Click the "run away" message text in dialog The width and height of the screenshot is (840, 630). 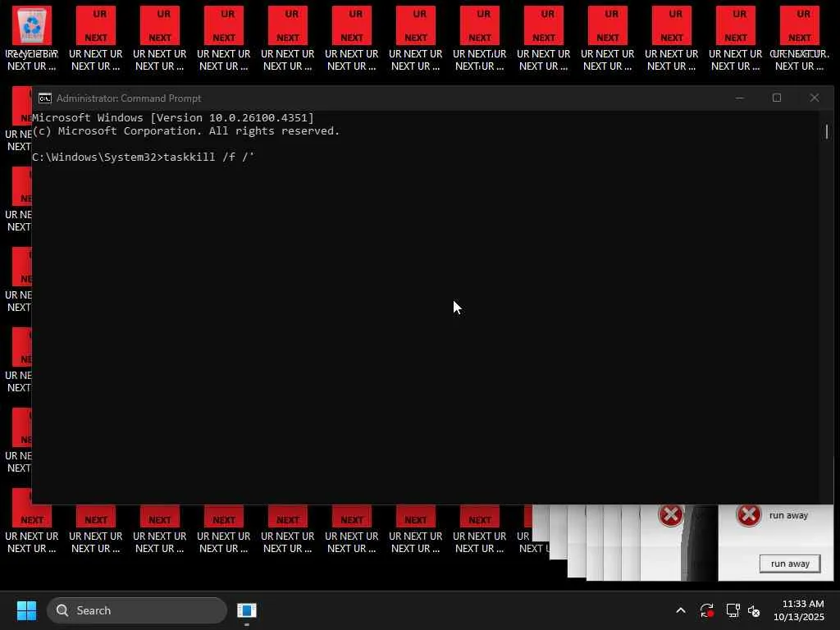(x=788, y=515)
